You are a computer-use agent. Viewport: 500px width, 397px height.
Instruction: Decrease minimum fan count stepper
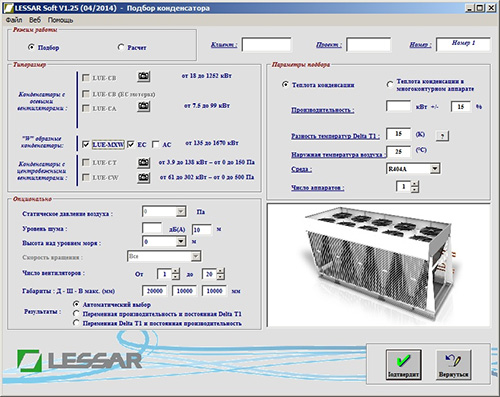176,277
